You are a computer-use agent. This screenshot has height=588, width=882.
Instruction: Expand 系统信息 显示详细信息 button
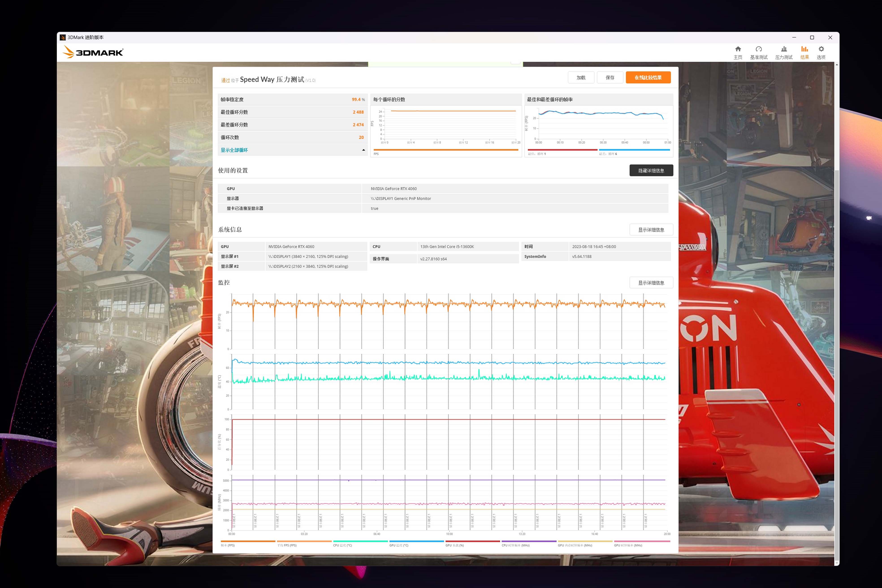[651, 230]
